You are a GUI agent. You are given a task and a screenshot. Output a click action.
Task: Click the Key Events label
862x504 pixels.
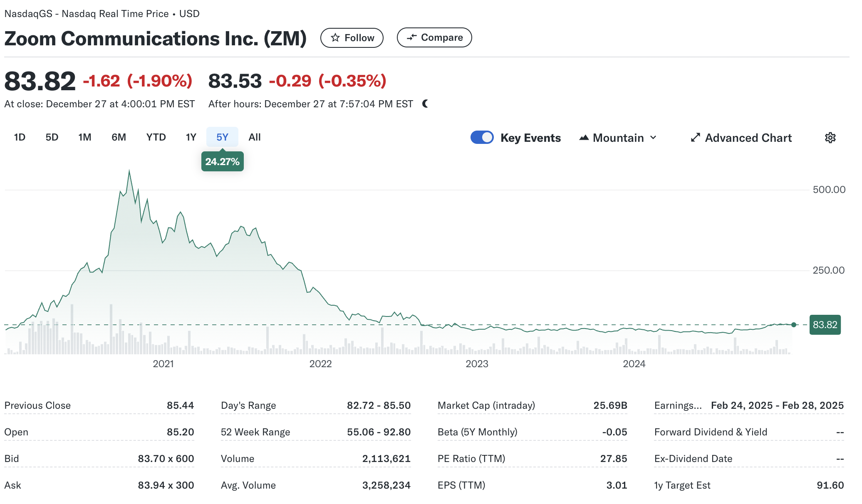(530, 138)
